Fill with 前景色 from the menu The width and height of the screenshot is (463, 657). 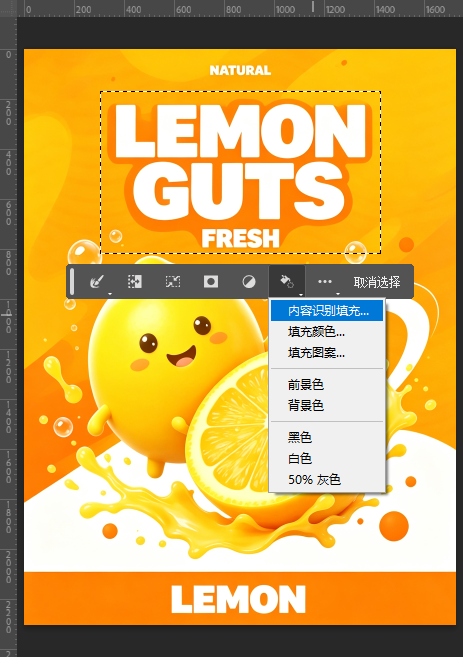pos(327,385)
